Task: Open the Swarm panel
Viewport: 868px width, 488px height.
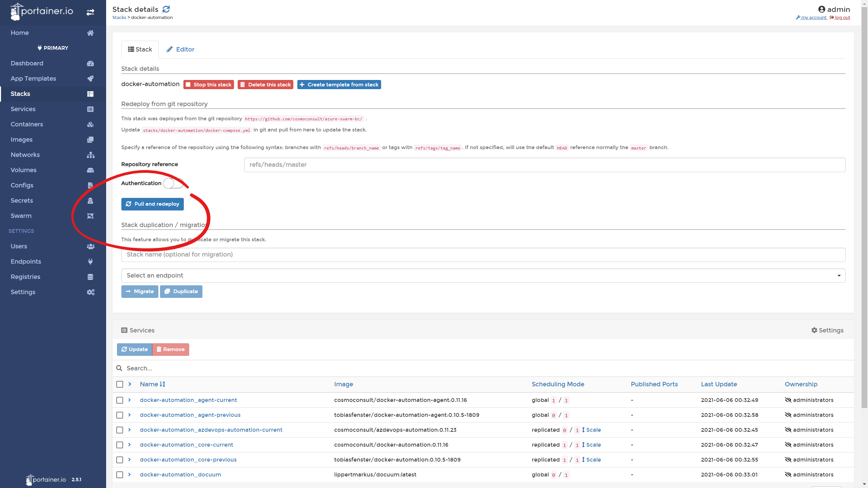Action: click(x=21, y=216)
